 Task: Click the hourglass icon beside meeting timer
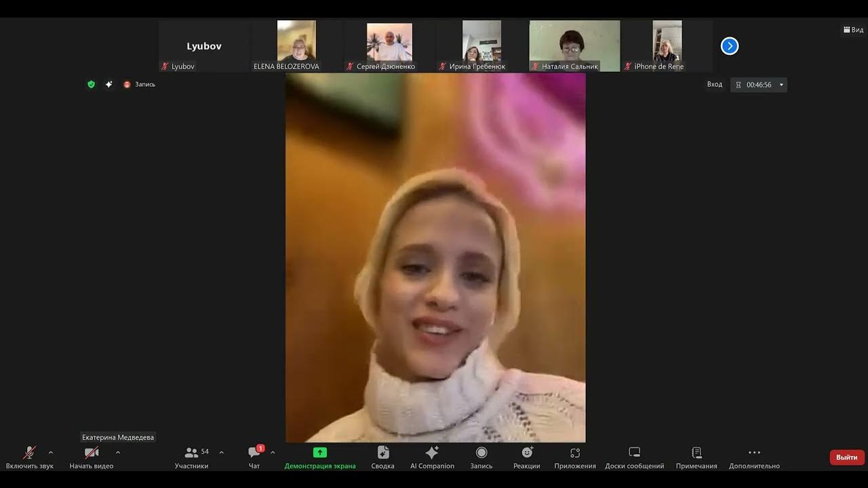tap(738, 85)
